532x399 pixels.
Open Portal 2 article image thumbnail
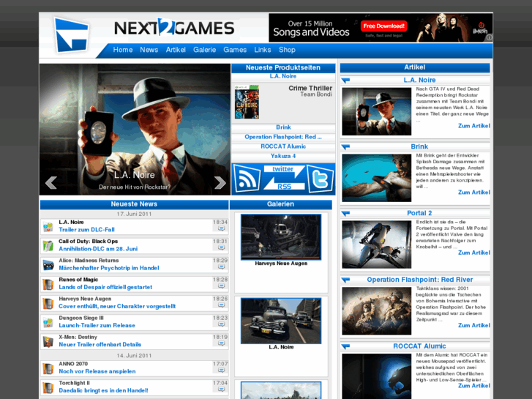(x=377, y=245)
